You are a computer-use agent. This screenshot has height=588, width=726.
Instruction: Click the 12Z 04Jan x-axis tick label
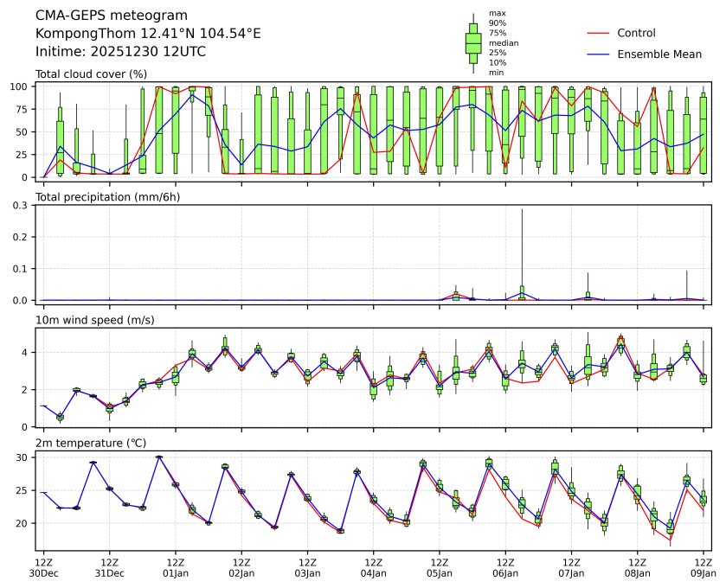373,567
